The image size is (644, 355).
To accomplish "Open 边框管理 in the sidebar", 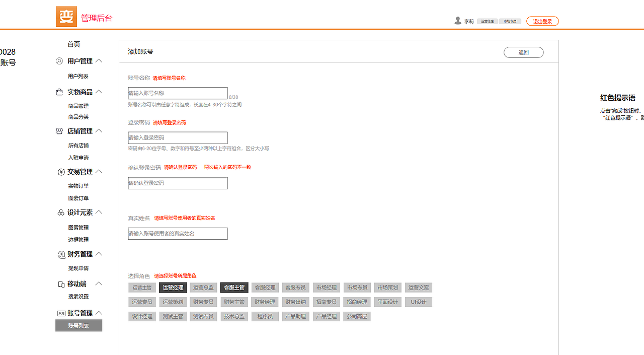I will click(78, 240).
